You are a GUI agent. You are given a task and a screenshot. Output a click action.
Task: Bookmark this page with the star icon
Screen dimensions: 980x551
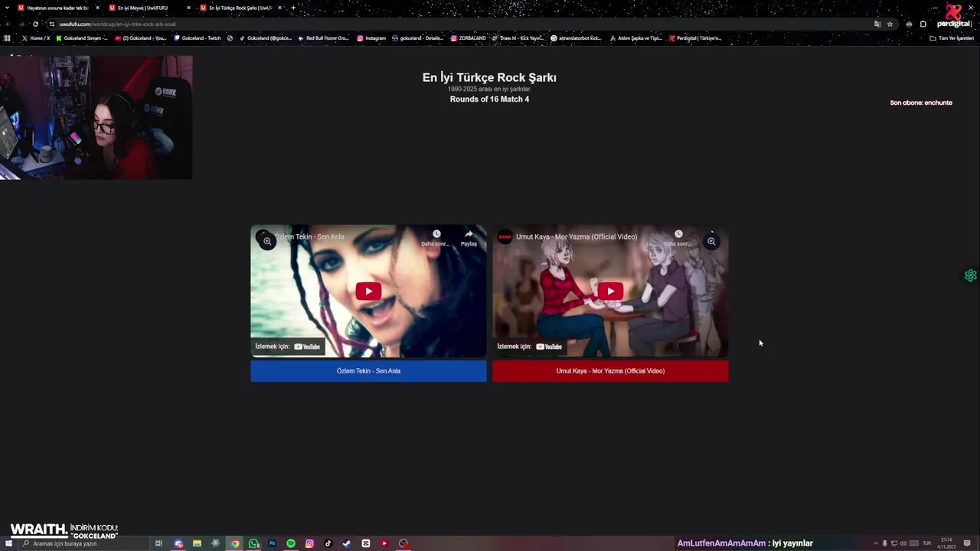point(890,24)
